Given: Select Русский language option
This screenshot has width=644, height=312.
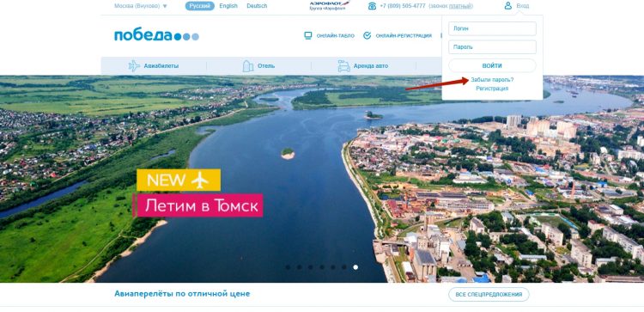Looking at the screenshot, I should (x=199, y=6).
